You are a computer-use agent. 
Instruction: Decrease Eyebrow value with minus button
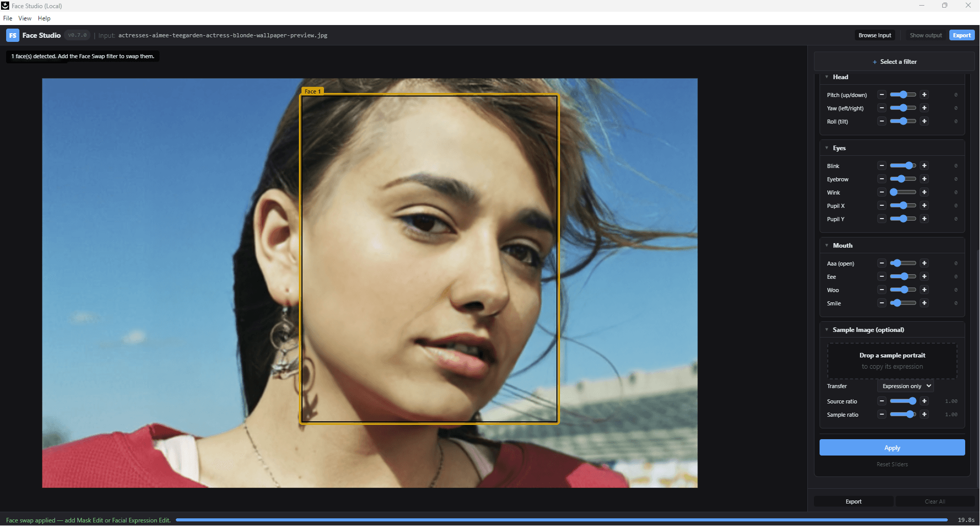(882, 179)
